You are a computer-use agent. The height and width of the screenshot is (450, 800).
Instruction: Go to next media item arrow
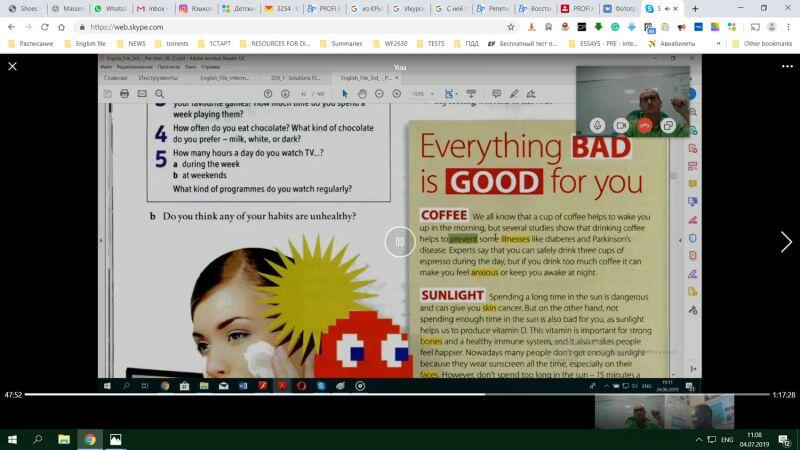coord(785,241)
